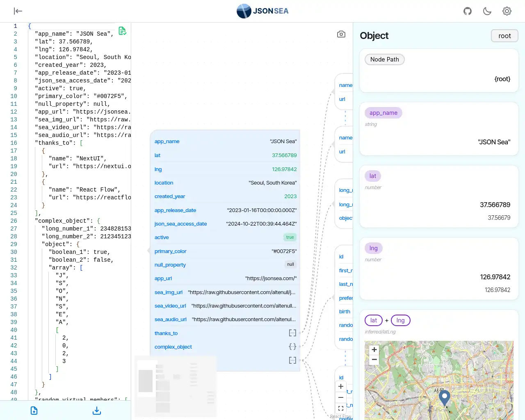Open settings via the gear icon

(x=507, y=11)
